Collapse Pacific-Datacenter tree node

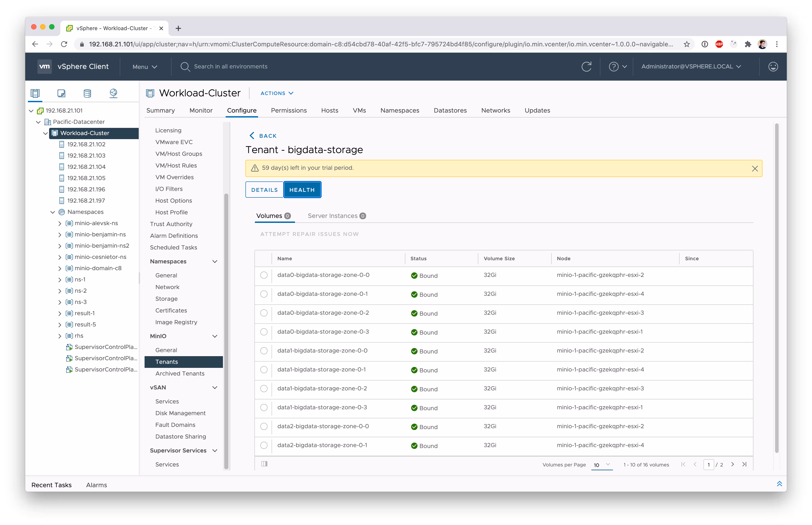[38, 122]
